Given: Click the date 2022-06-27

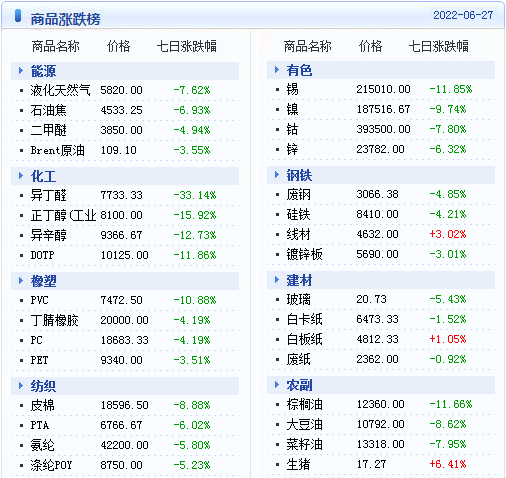Looking at the screenshot, I should pyautogui.click(x=463, y=15).
